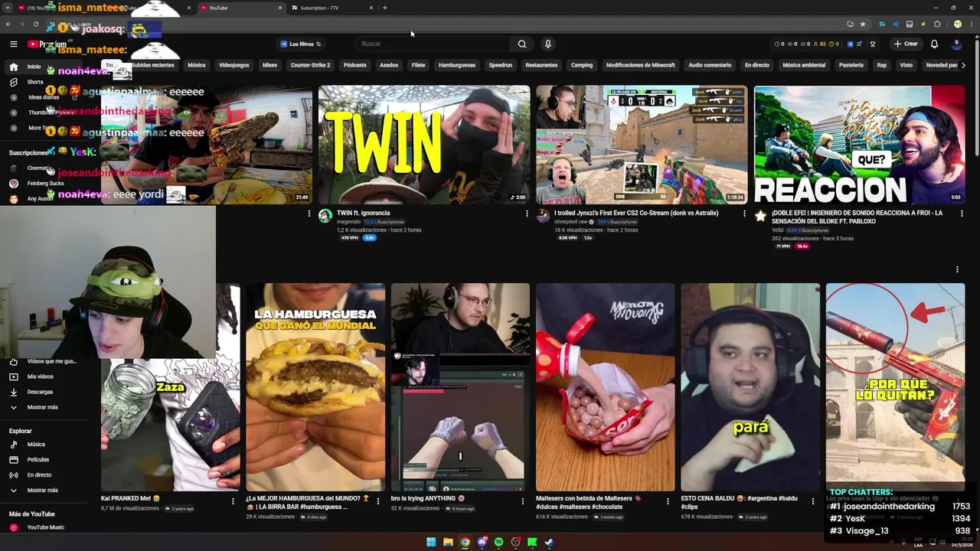Open the Maltesers short thumbnail

(x=605, y=387)
